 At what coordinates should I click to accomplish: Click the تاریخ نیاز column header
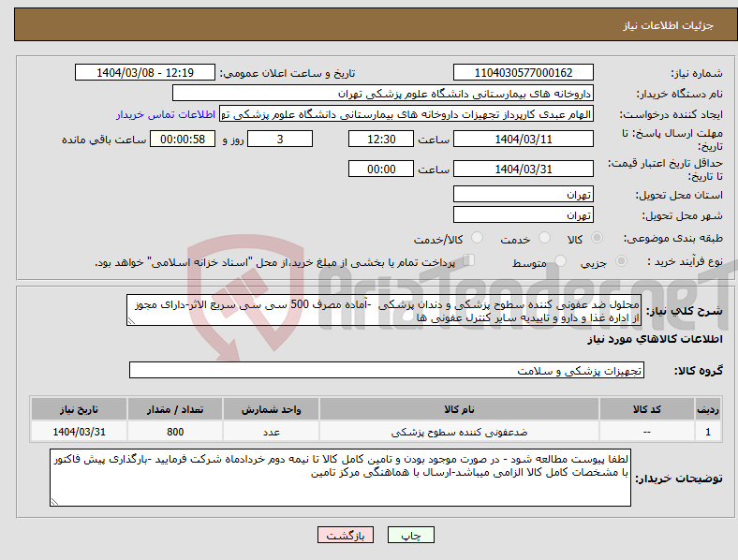[x=79, y=409]
